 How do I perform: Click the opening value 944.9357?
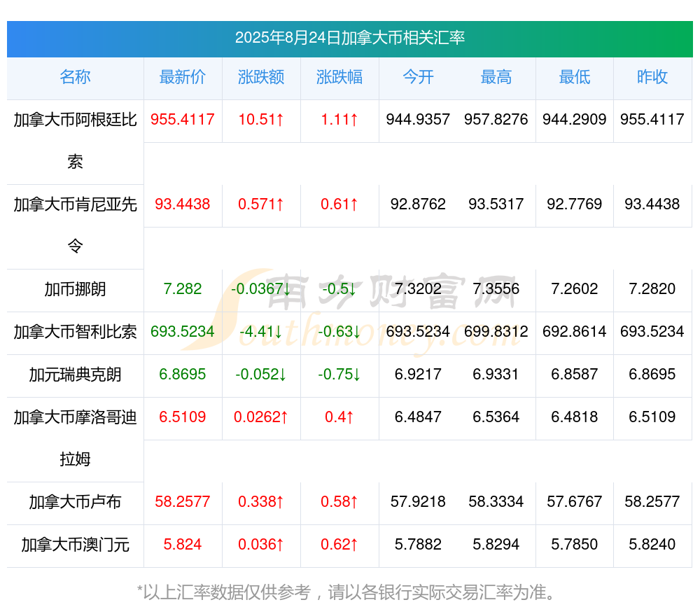tap(418, 120)
